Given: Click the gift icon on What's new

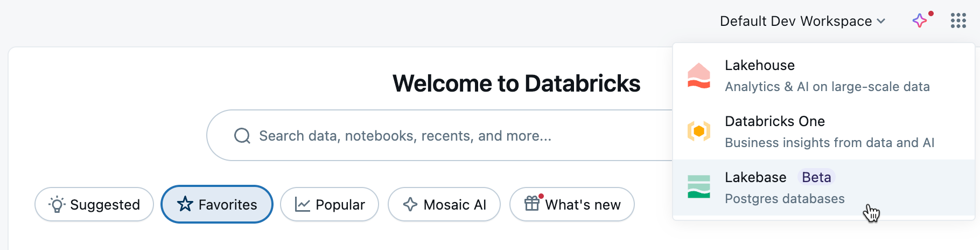Looking at the screenshot, I should [532, 204].
